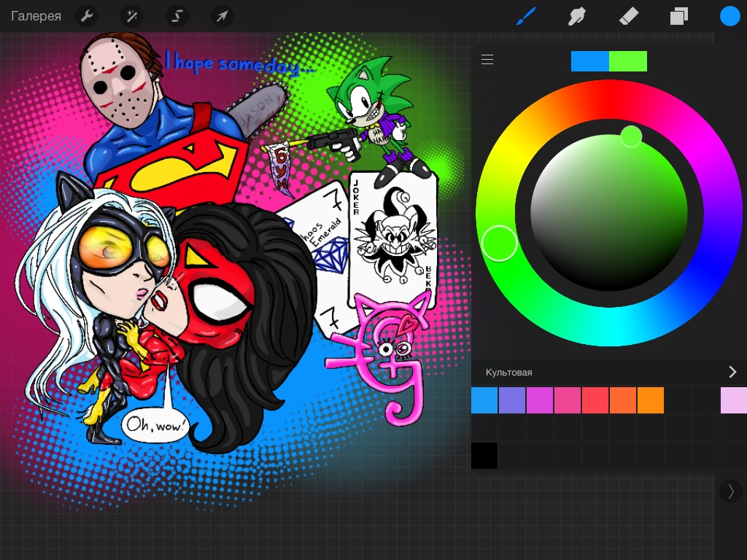Activate the arrow Transform tool
This screenshot has width=747, height=560.
click(x=222, y=16)
